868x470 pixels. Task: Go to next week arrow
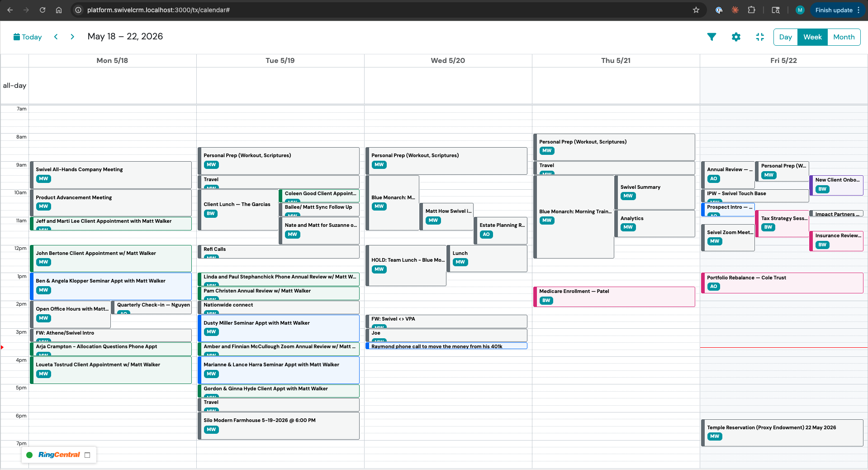[x=72, y=37]
